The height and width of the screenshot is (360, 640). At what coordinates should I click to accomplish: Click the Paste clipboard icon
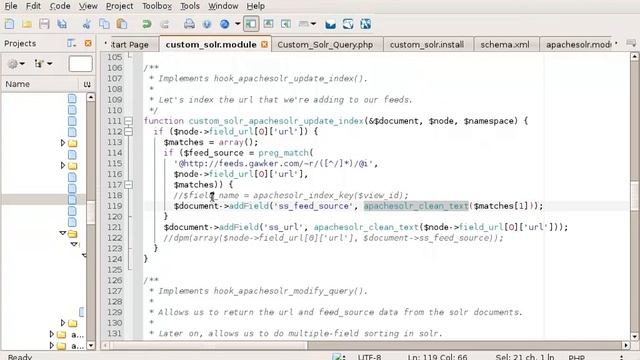122,24
